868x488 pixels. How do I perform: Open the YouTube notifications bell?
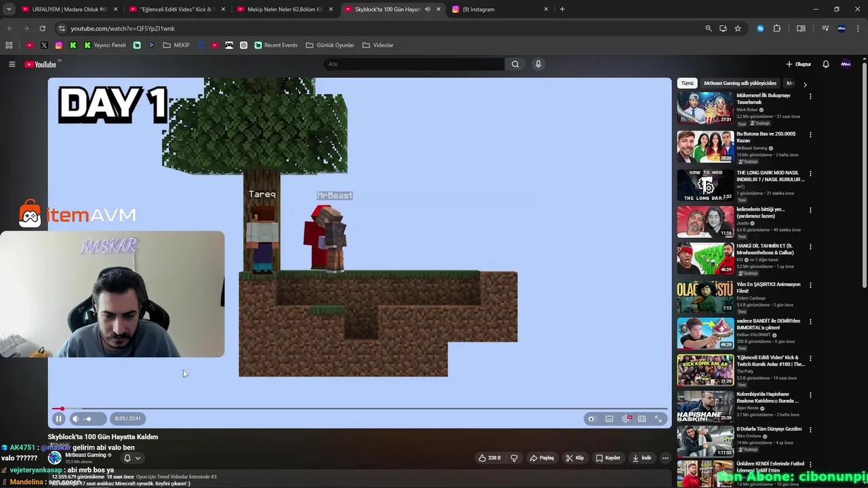[x=826, y=64]
